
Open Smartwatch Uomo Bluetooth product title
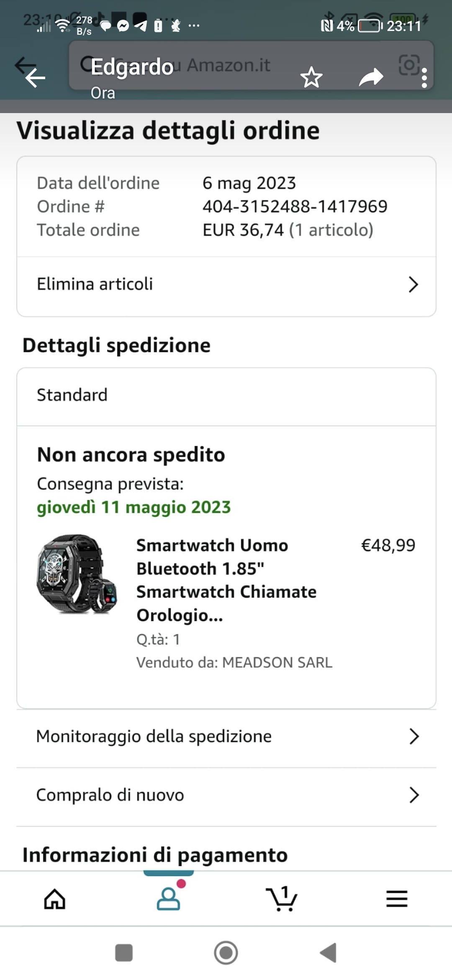(226, 580)
